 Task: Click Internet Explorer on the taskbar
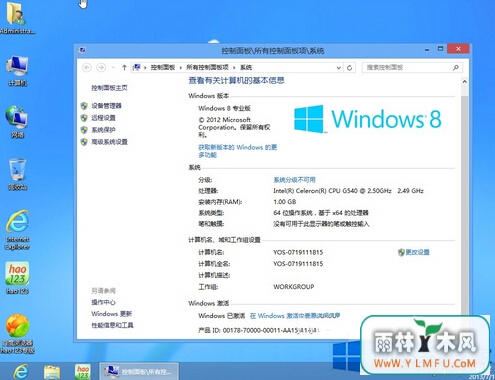click(x=21, y=371)
